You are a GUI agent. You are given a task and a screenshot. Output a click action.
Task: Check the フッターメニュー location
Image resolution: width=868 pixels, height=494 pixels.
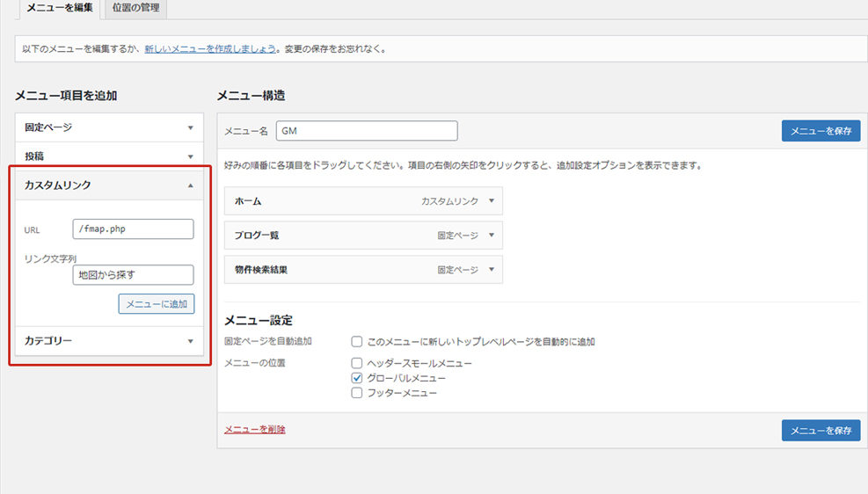click(357, 393)
